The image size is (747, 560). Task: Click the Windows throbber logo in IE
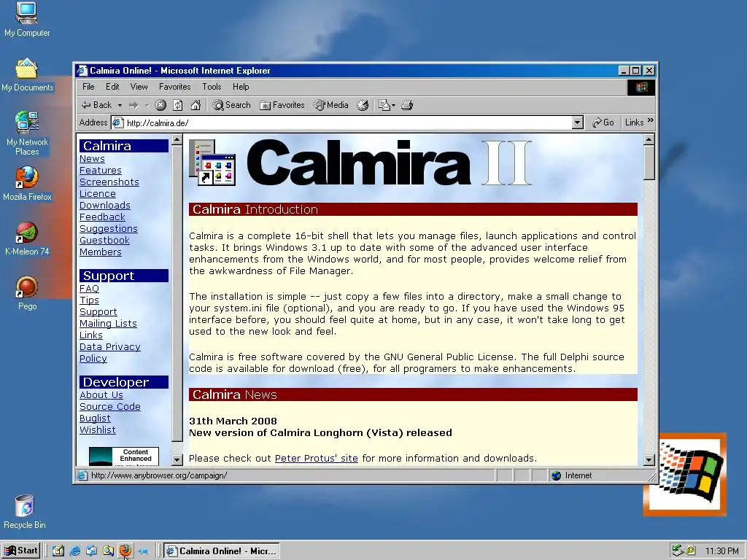click(641, 87)
